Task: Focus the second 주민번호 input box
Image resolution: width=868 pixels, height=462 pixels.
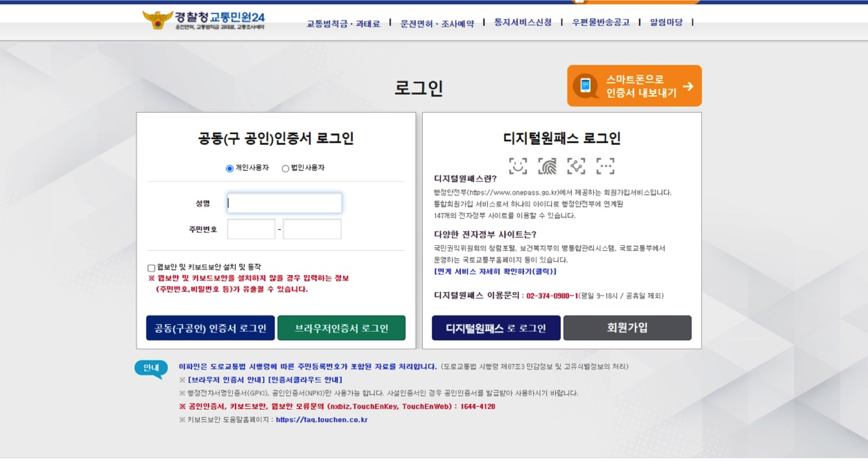Action: (312, 229)
